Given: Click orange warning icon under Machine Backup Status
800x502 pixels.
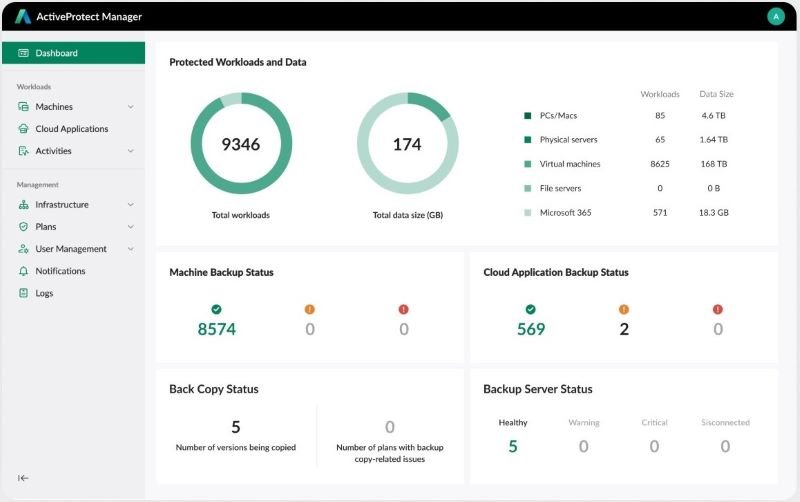Looking at the screenshot, I should click(310, 309).
